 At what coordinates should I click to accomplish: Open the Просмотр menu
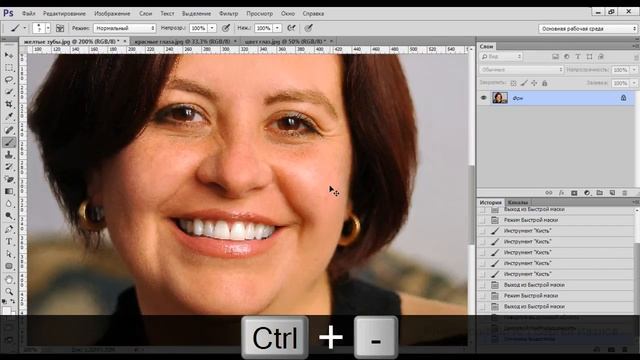260,13
